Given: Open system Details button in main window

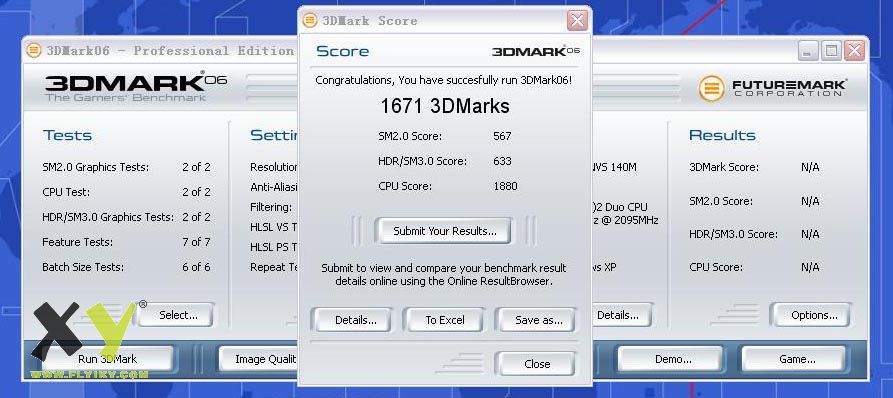Looking at the screenshot, I should click(622, 315).
